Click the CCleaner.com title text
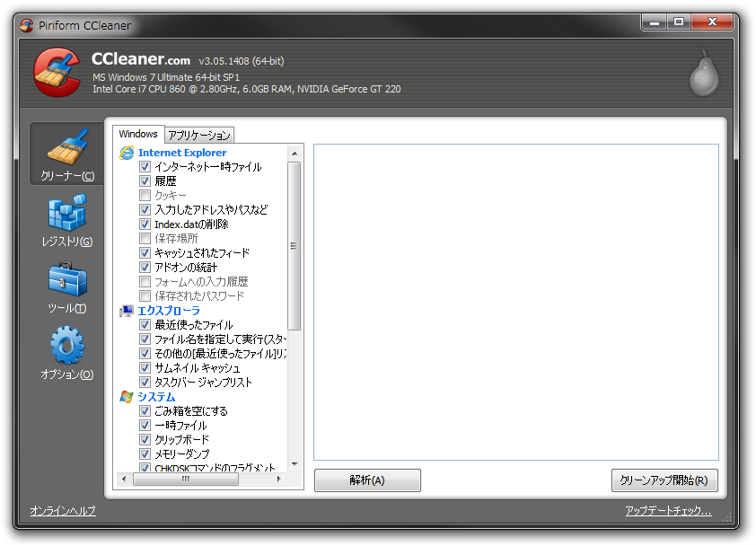The height and width of the screenshot is (546, 756). (141, 59)
